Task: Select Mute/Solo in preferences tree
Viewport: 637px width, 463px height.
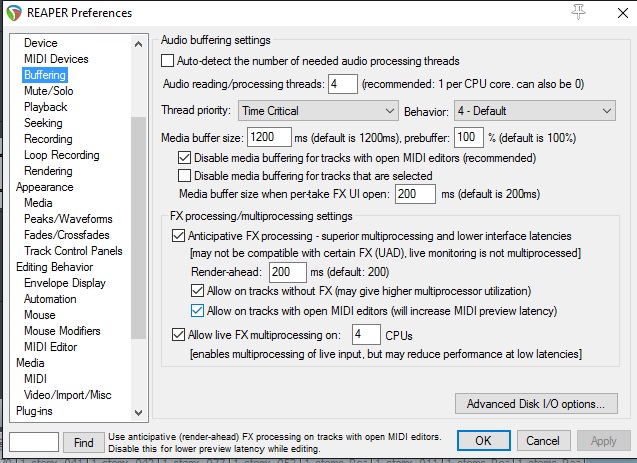Action: (50, 91)
